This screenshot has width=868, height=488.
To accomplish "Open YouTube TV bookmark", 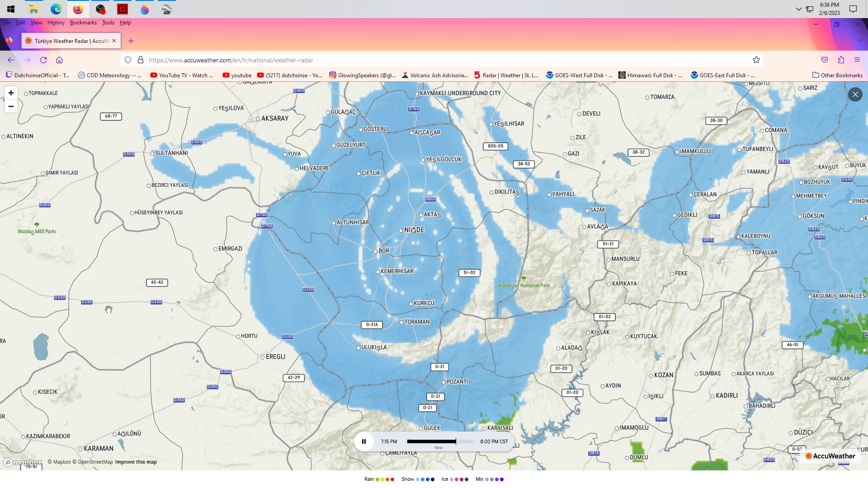I will click(x=182, y=75).
